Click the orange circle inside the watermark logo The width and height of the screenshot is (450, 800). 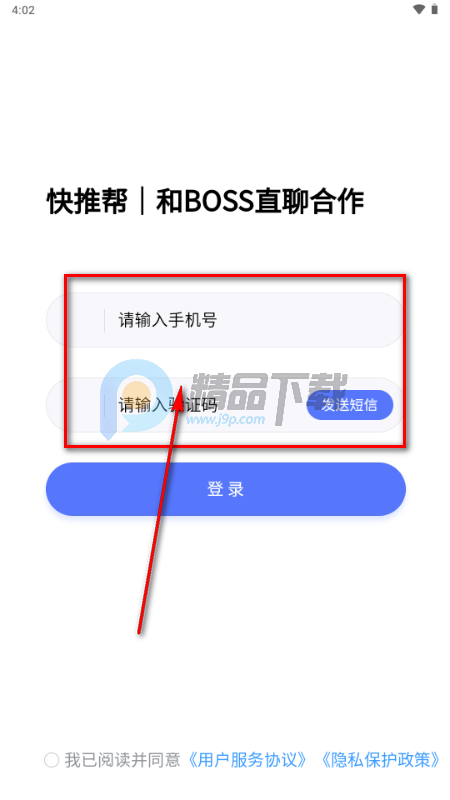click(x=136, y=393)
